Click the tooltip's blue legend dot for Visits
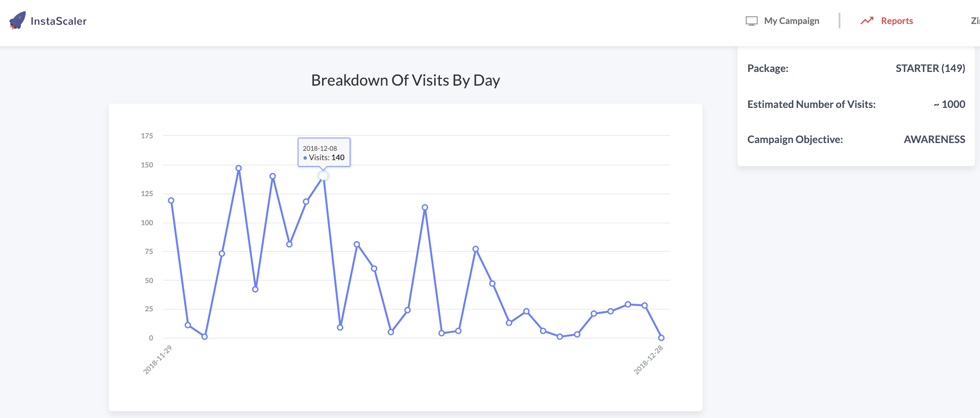The height and width of the screenshot is (418, 980). 305,158
